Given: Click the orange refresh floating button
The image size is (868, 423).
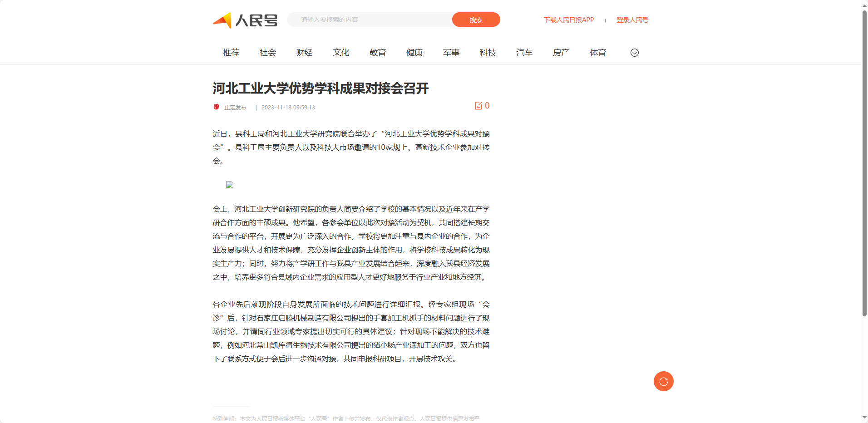Looking at the screenshot, I should click(x=663, y=381).
